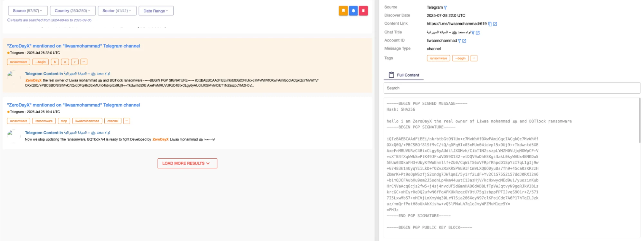
Task: Click the Discover Date value 2025-07-28 22:0 UTC
Action: pyautogui.click(x=446, y=15)
